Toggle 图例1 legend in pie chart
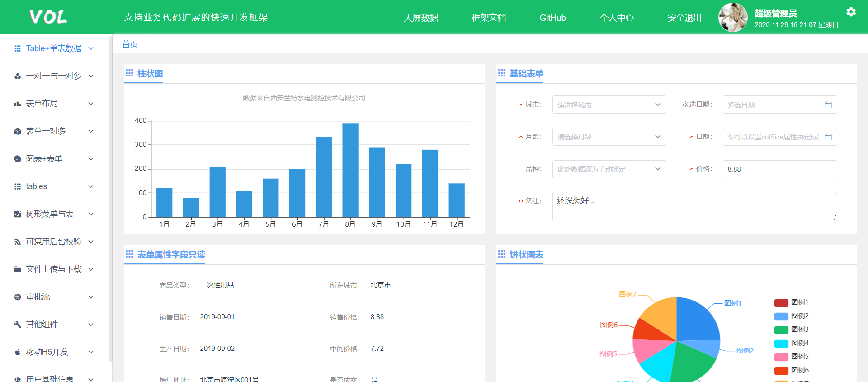868x382 pixels. [791, 302]
